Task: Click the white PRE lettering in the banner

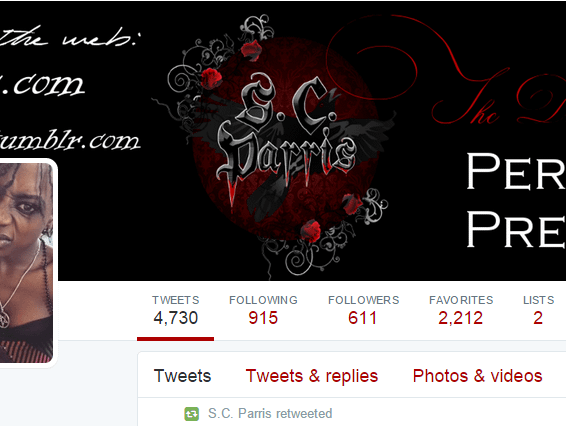Action: (x=516, y=229)
